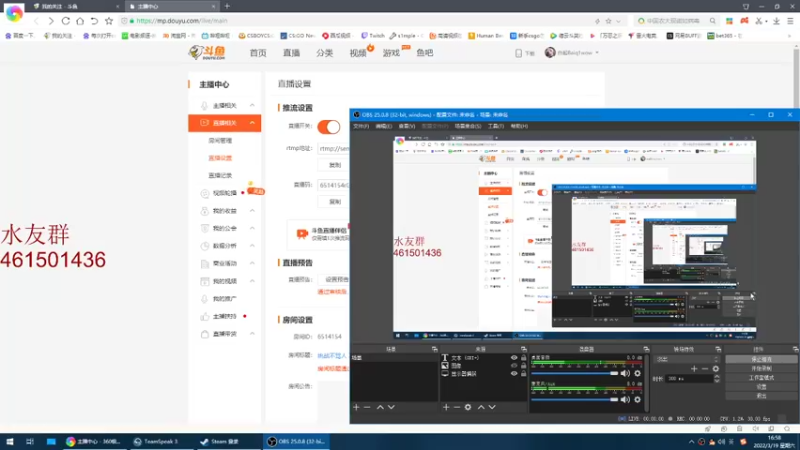Open 设置 settings button in OBS controls

761,387
